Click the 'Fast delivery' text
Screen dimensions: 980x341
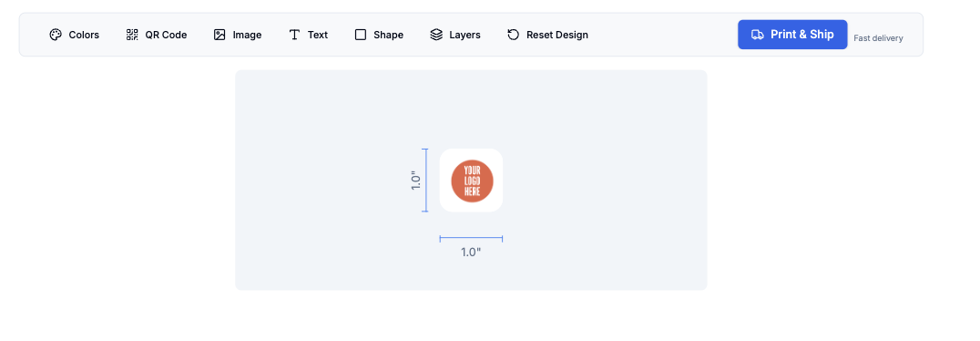point(878,38)
